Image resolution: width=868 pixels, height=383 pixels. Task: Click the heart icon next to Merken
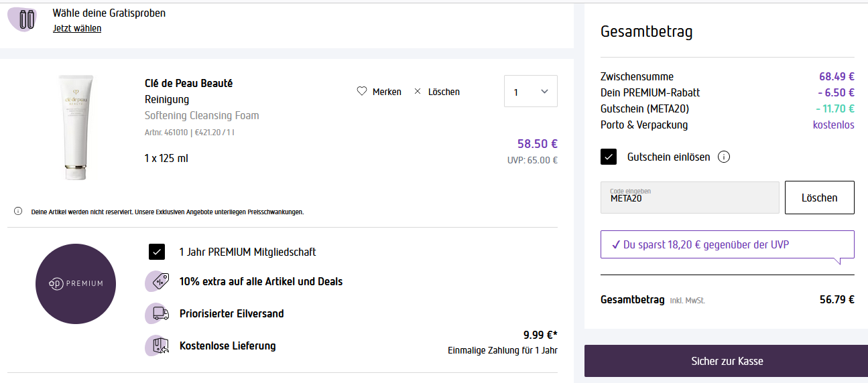(362, 92)
